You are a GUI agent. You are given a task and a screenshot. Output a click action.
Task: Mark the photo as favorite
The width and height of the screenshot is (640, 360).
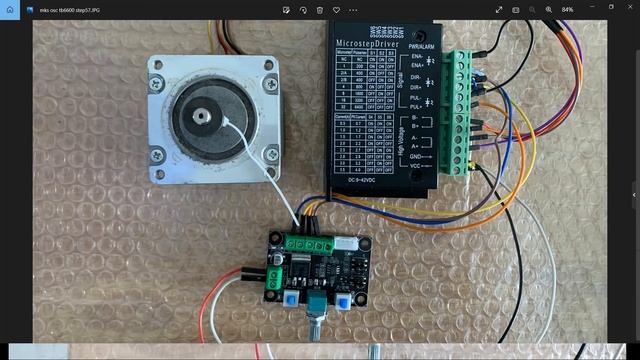(336, 10)
